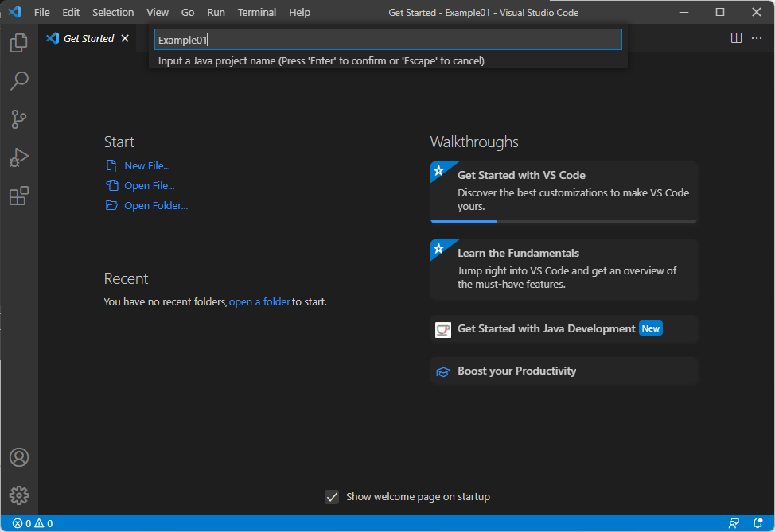Viewport: 775px width, 532px height.
Task: Click the Java coffee cup icon
Action: point(443,329)
